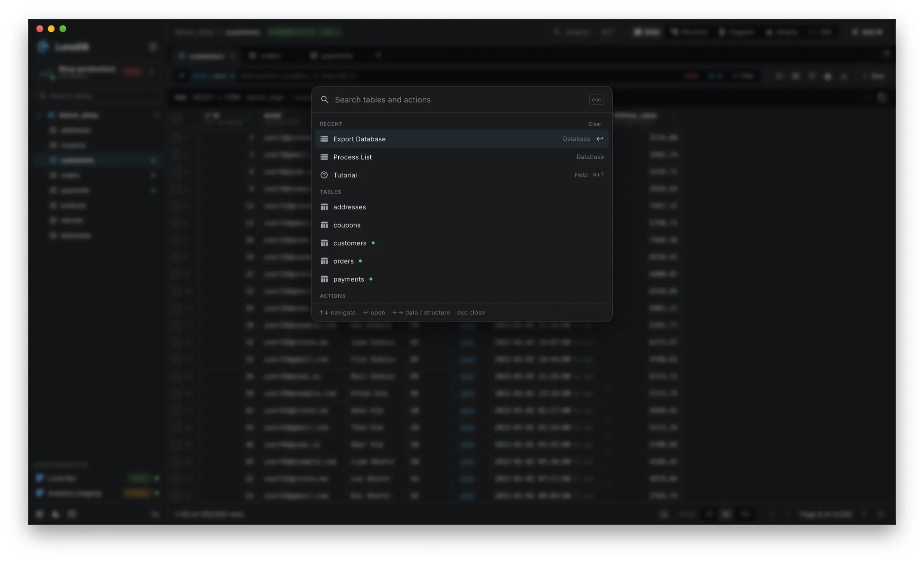Open the orders table
The image size is (924, 562).
(462, 261)
